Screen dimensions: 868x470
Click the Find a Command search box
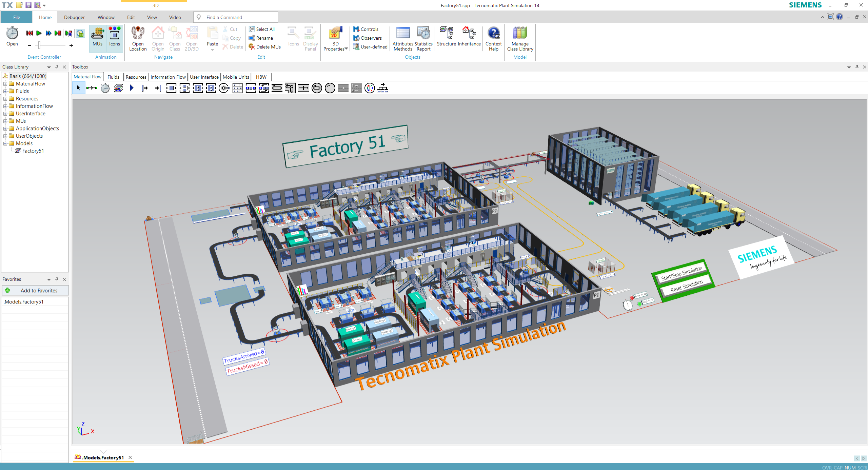(x=236, y=17)
